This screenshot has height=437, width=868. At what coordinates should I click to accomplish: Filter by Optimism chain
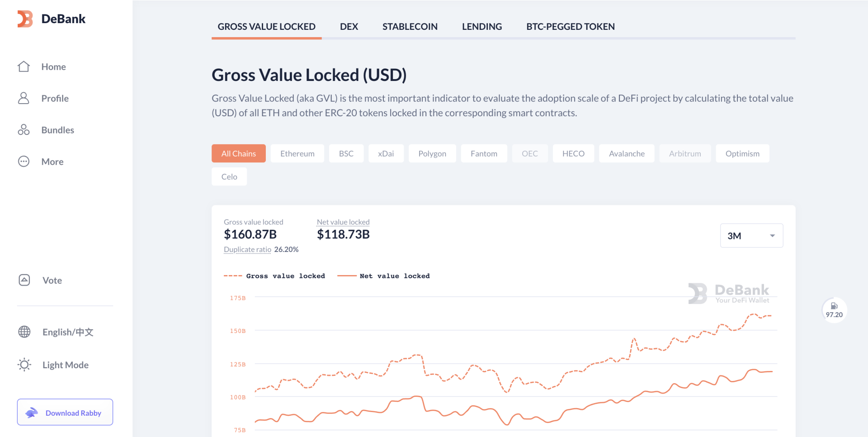(743, 153)
